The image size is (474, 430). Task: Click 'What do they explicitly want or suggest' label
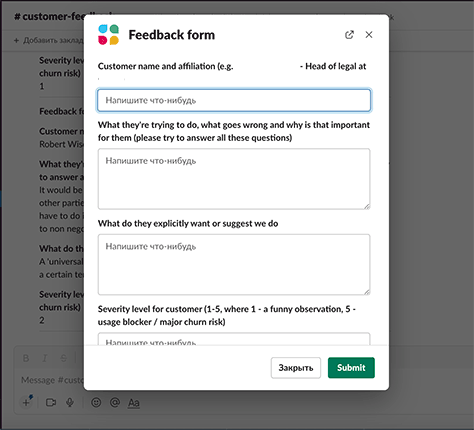188,223
